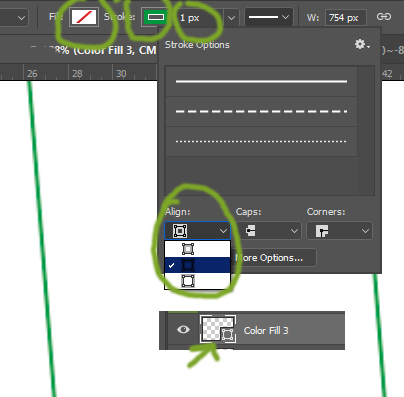
Task: Open the Caps dropdown
Action: (269, 231)
